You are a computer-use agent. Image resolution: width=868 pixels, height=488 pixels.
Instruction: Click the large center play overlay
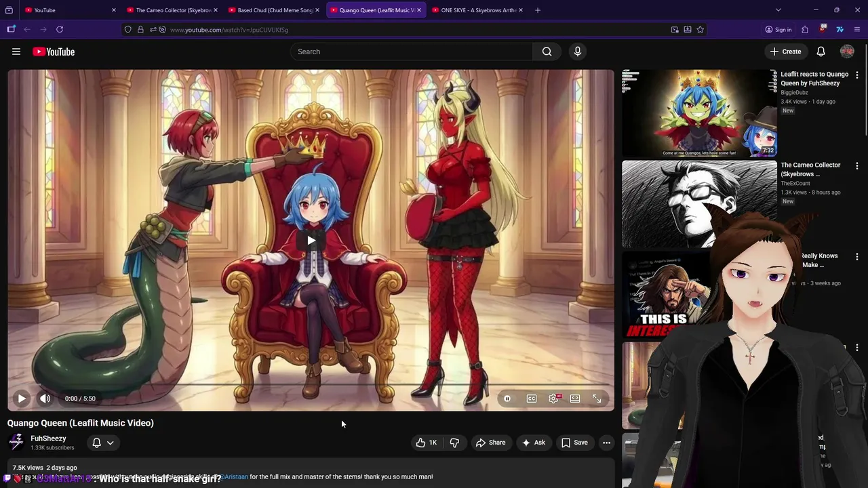click(x=311, y=240)
